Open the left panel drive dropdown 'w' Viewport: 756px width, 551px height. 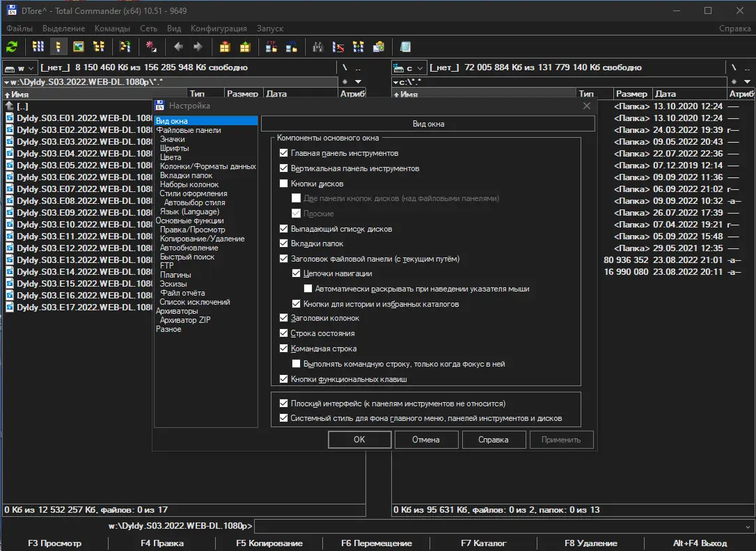point(19,68)
